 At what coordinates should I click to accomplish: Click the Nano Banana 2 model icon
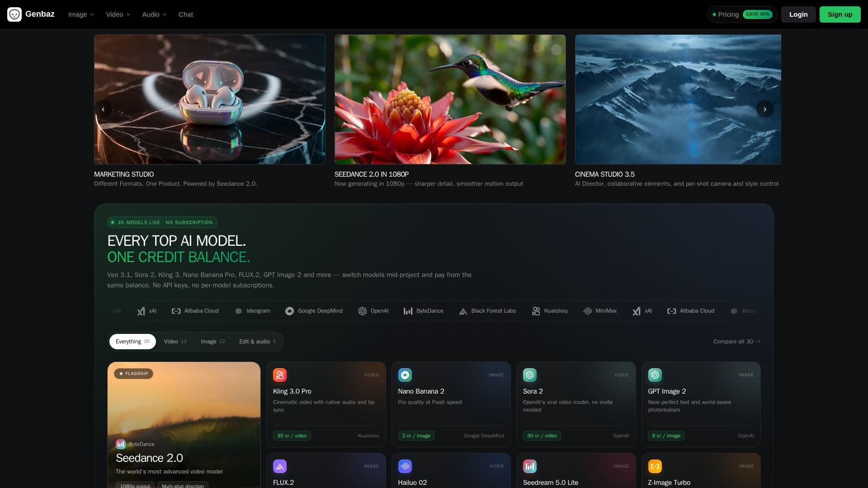405,375
